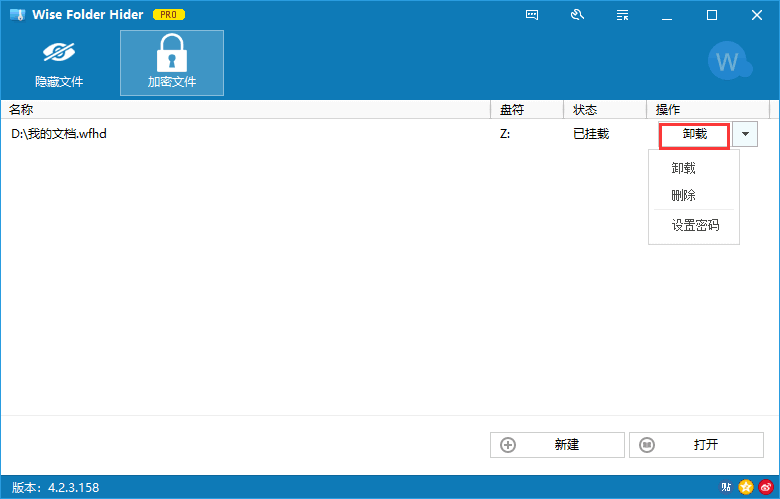Sort by the 盘符 column header
780x499 pixels.
coord(527,109)
